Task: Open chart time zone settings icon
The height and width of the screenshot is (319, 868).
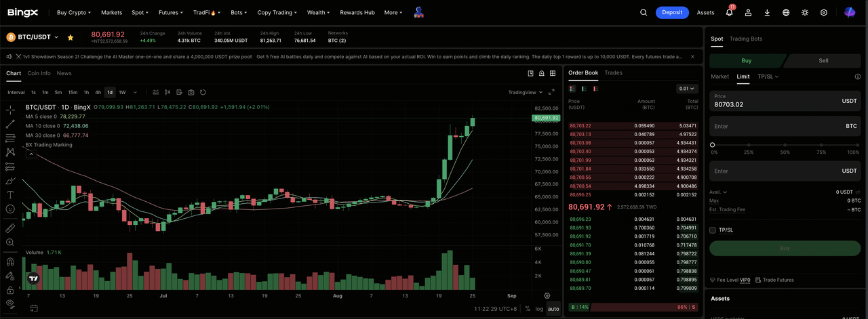Action: coord(547,296)
